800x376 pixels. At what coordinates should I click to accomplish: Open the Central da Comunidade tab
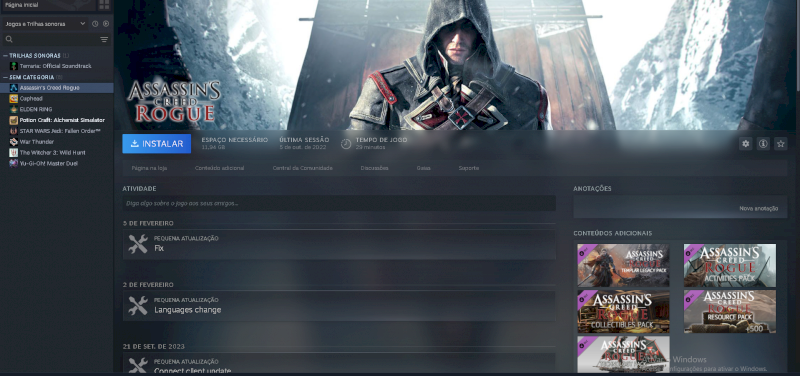pos(303,168)
